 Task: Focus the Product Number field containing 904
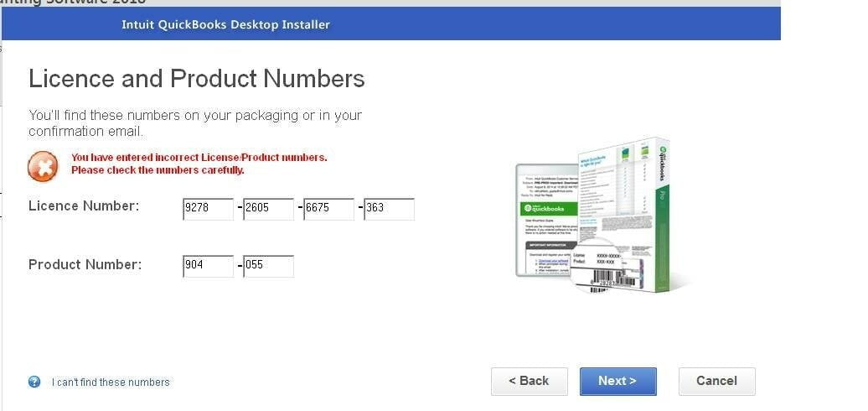click(208, 266)
